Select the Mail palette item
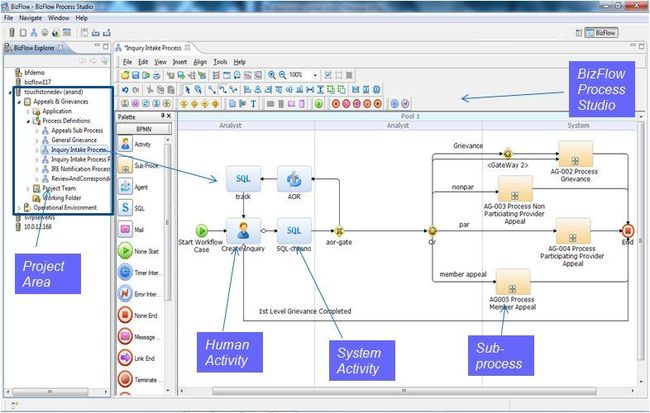Screen dimensions: 650x413 [x=132, y=229]
